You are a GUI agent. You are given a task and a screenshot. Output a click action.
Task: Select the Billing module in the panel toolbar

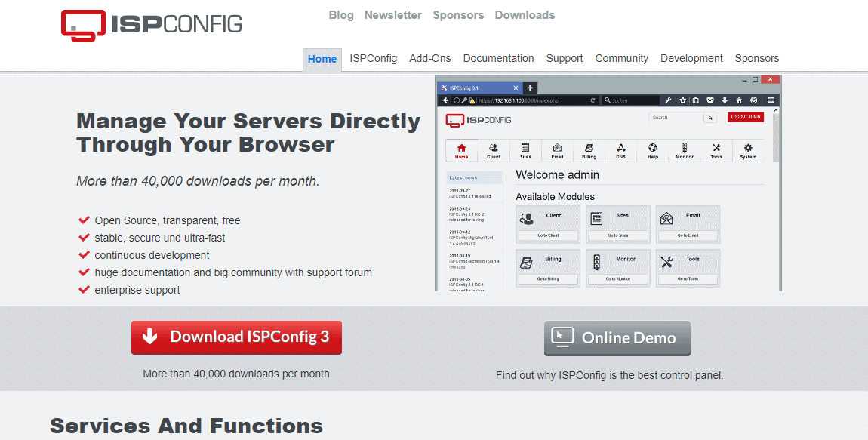[589, 151]
